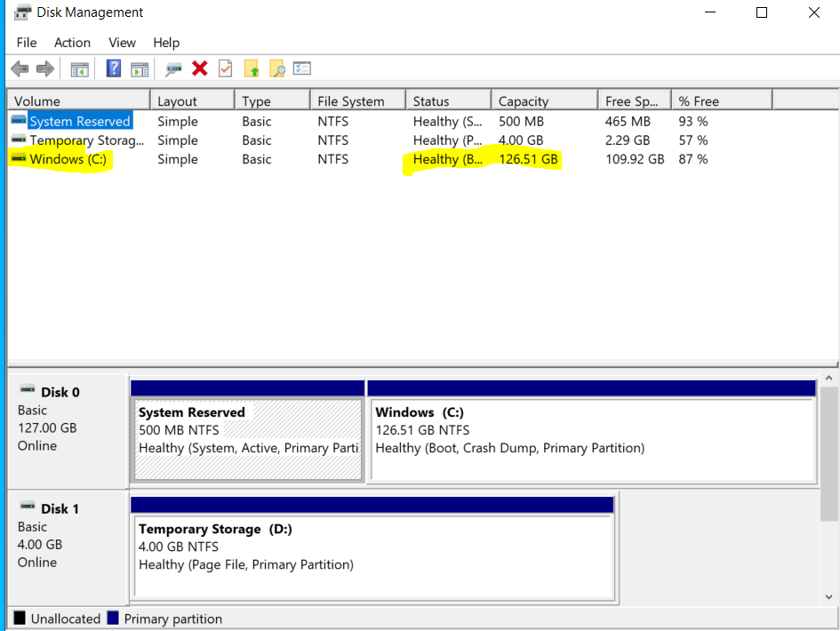This screenshot has height=631, width=840.
Task: Open the Action menu
Action: click(72, 43)
